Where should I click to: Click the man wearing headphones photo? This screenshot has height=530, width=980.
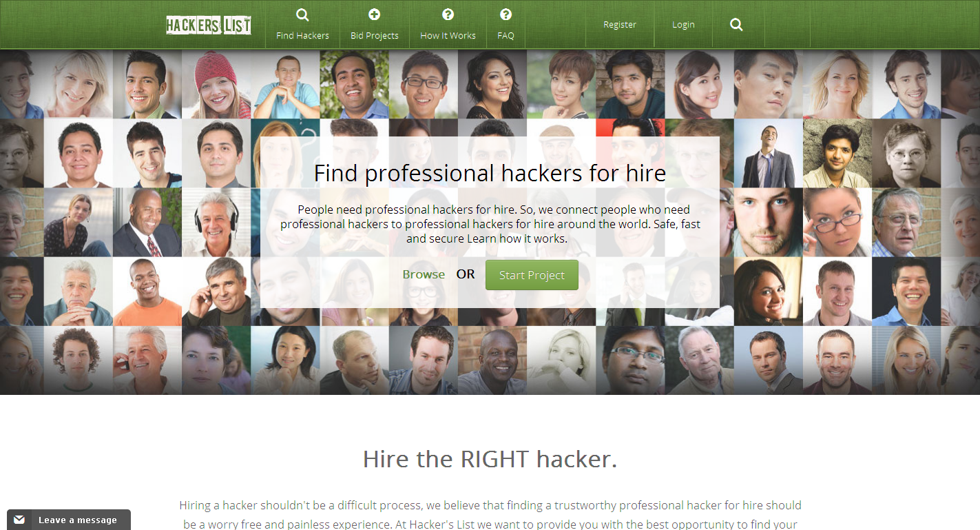click(x=216, y=222)
